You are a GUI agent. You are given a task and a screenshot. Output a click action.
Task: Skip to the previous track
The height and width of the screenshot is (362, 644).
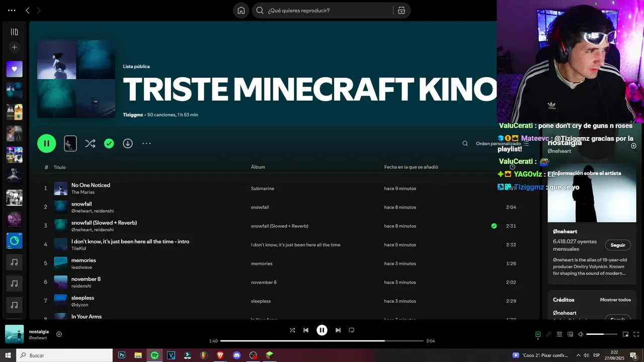tap(306, 330)
